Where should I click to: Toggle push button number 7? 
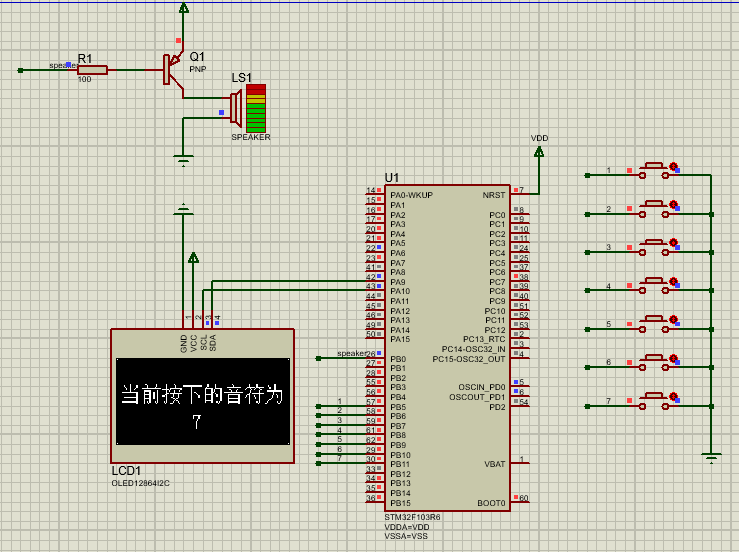tap(654, 402)
